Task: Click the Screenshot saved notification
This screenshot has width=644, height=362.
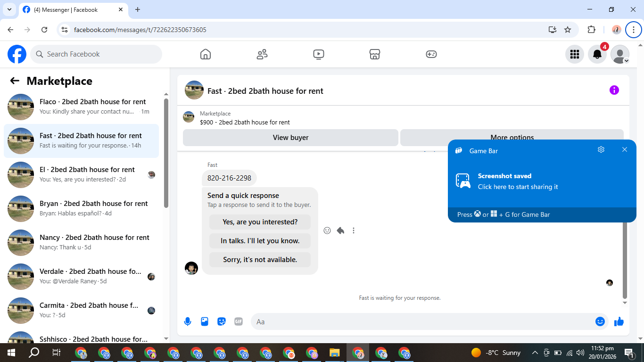Action: pos(542,181)
